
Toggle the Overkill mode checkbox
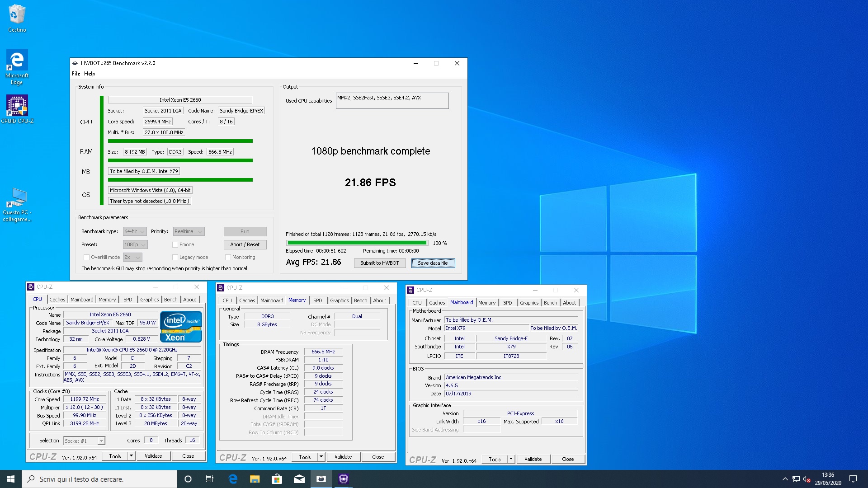pos(86,257)
